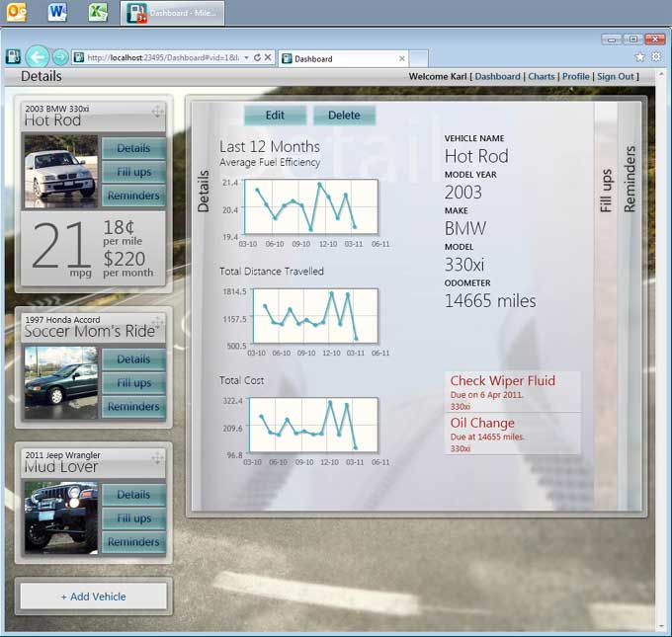The height and width of the screenshot is (637, 672).
Task: Click the localhost URL address field
Action: pos(163,57)
